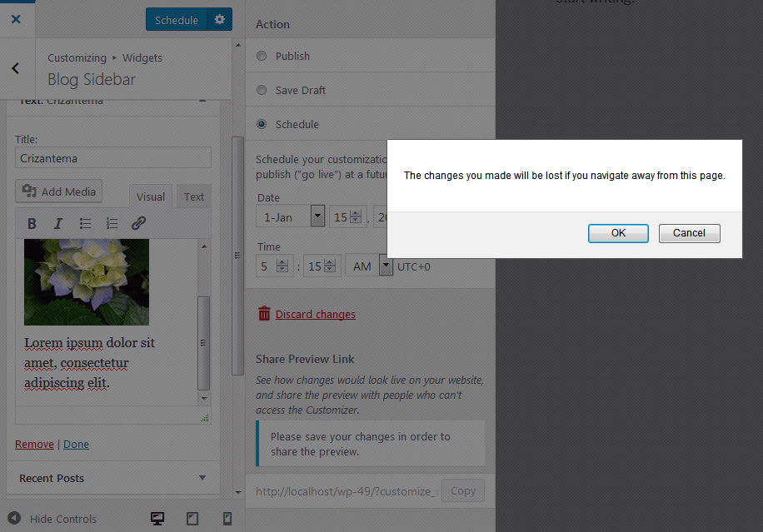Select the Publish radio option
The width and height of the screenshot is (763, 532).
[262, 56]
